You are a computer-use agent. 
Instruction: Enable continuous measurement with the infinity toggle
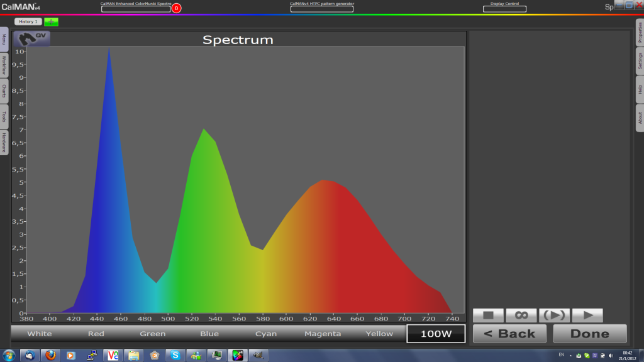(521, 315)
